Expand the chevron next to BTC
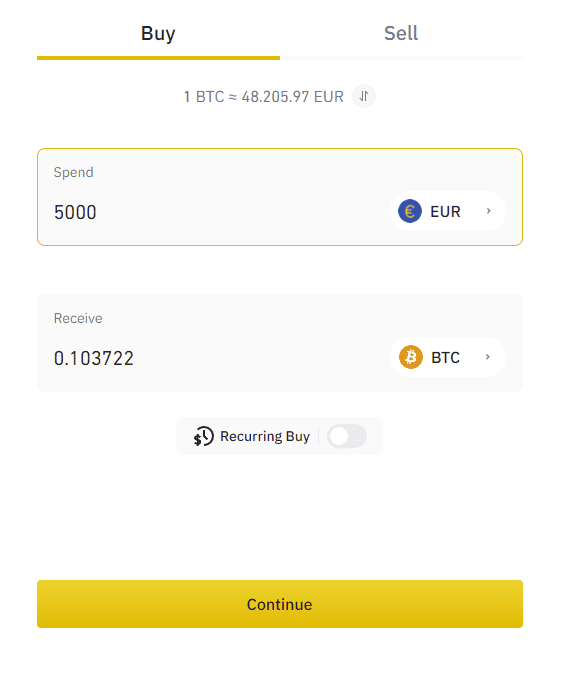The height and width of the screenshot is (676, 581). click(x=487, y=357)
